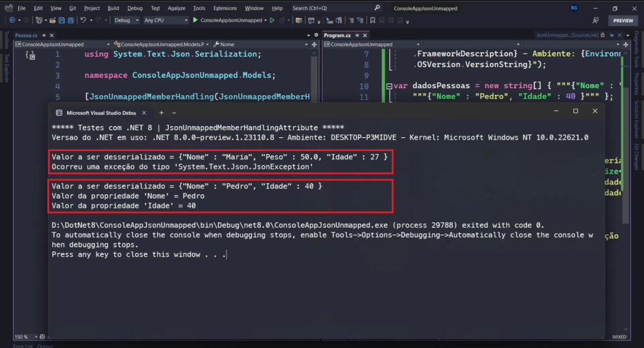Click the Open File folder icon
The image size is (644, 348).
pyautogui.click(x=53, y=20)
